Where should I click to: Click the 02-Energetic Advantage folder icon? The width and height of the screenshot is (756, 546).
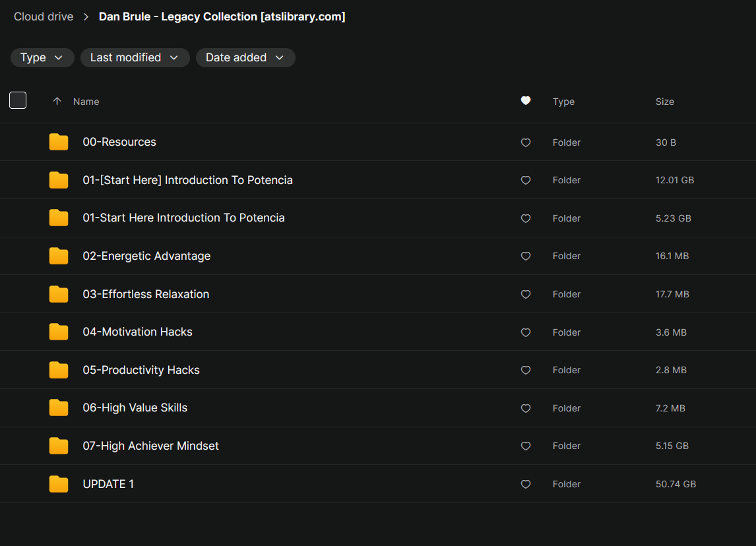[x=59, y=256]
